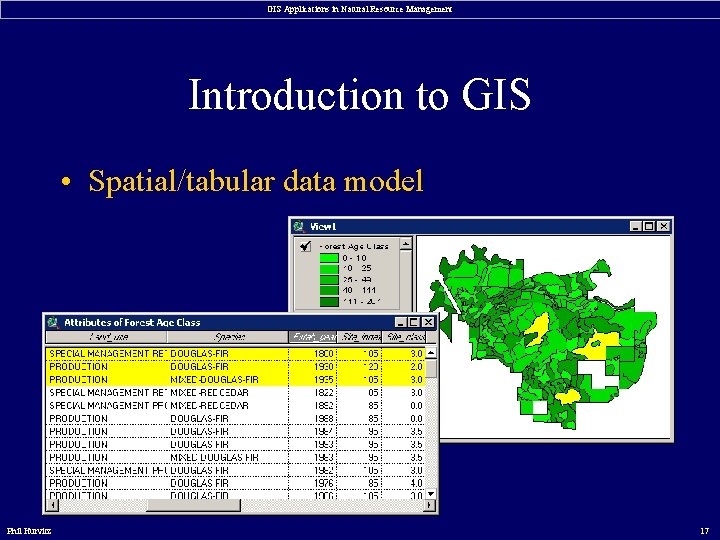The height and width of the screenshot is (540, 720).
Task: Select the 10 - 25 legend color swatch
Action: (x=329, y=269)
